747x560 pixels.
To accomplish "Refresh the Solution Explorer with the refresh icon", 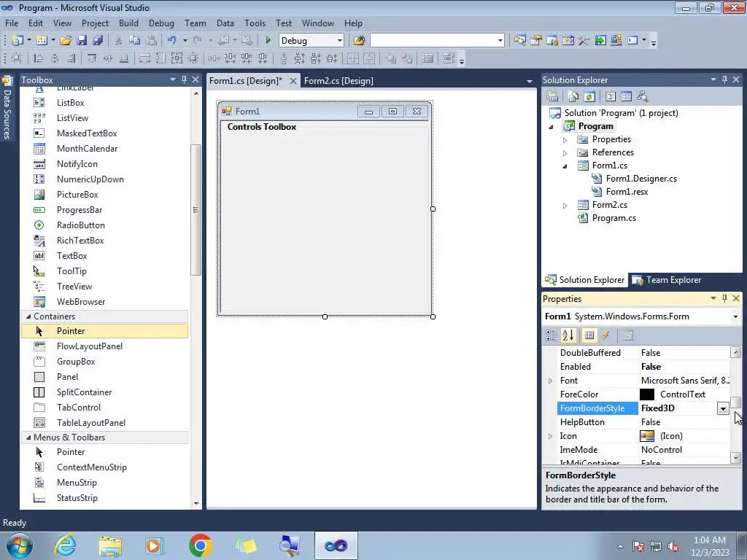I will [589, 97].
